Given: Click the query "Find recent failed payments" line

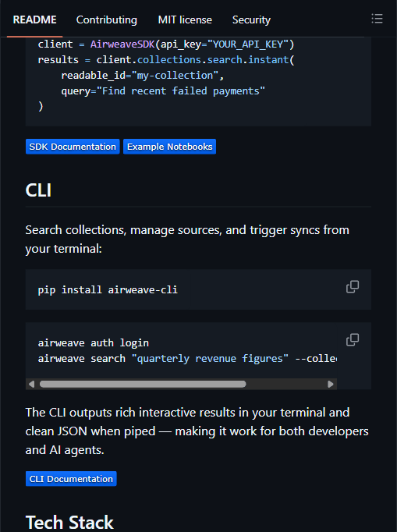Looking at the screenshot, I should [163, 91].
